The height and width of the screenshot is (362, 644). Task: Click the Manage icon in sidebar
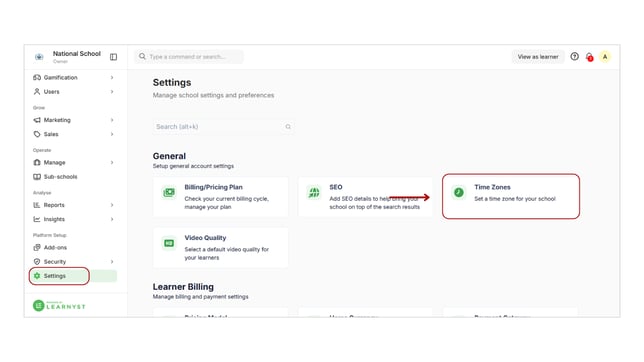[37, 162]
